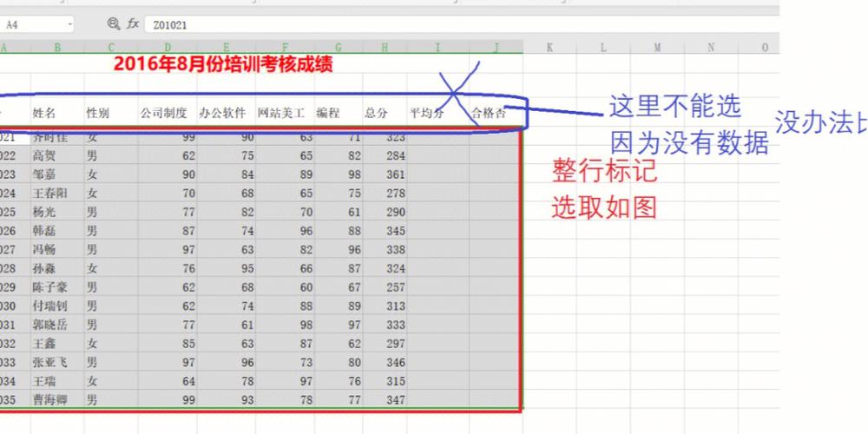This screenshot has width=868, height=434.
Task: Click the name cell 王鑫
Action: click(x=57, y=344)
